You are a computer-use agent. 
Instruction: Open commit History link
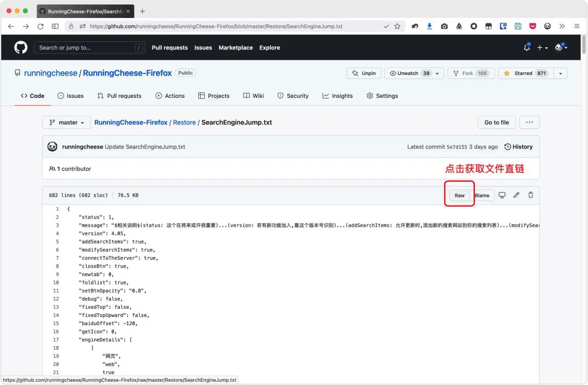click(x=519, y=147)
